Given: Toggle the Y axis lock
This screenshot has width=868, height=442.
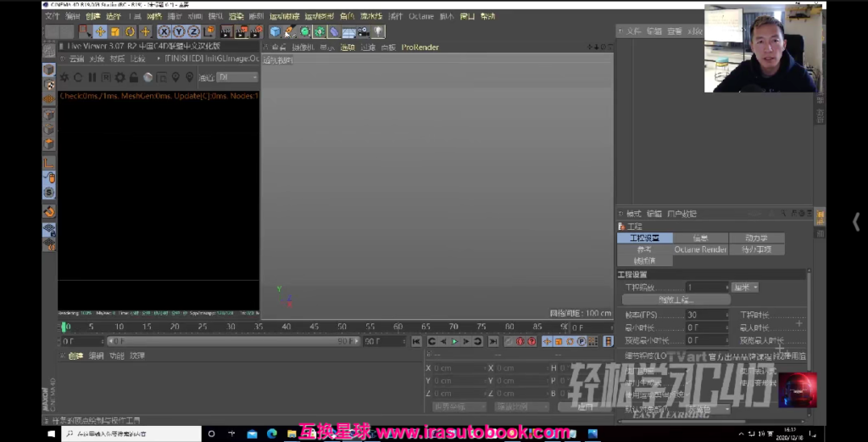Looking at the screenshot, I should pyautogui.click(x=179, y=31).
